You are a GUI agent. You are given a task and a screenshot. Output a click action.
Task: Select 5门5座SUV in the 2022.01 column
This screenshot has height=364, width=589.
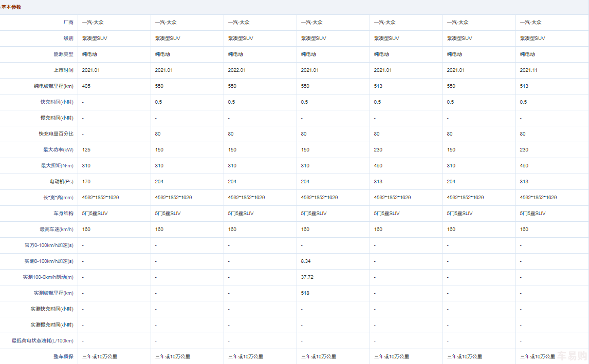pyautogui.click(x=241, y=214)
